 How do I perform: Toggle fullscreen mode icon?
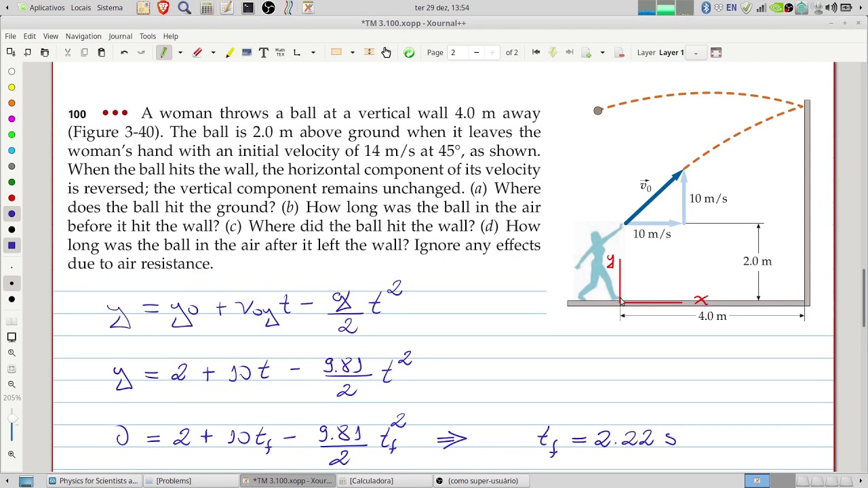pyautogui.click(x=716, y=52)
